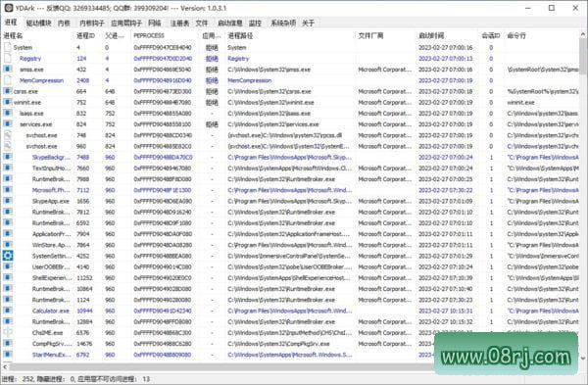Select the Calculator.exe process name
This screenshot has height=385, width=588.
tap(51, 311)
